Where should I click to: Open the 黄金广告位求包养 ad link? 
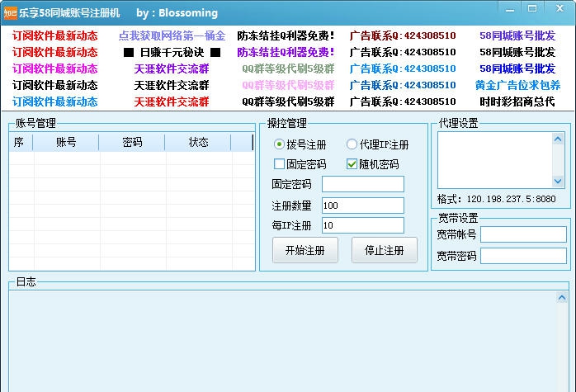[517, 86]
